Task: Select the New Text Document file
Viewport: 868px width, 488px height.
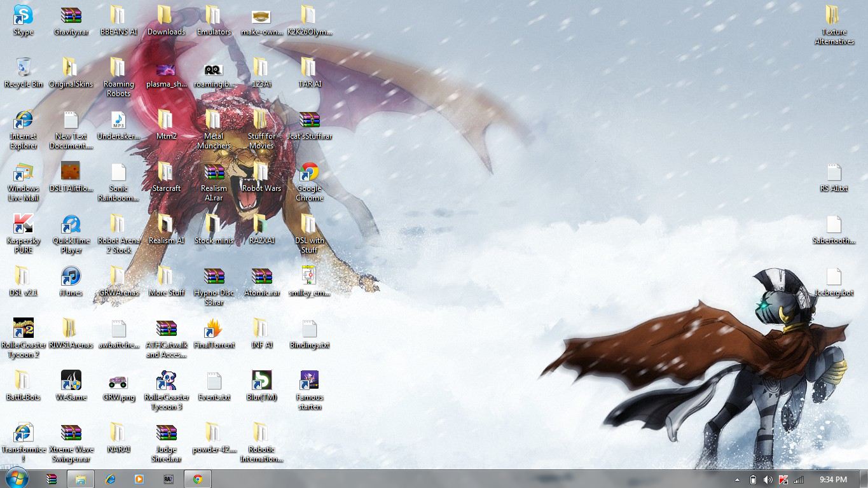Action: coord(71,130)
